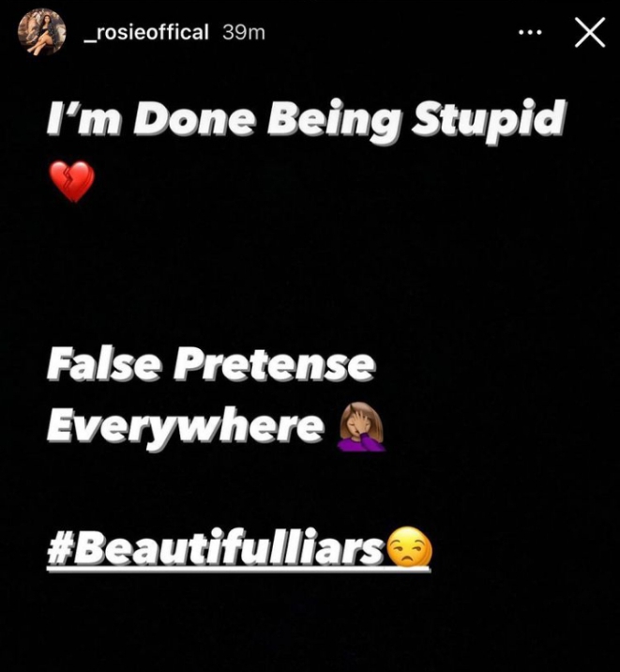Click the broken heart emoji
The image size is (620, 672).
tap(71, 181)
